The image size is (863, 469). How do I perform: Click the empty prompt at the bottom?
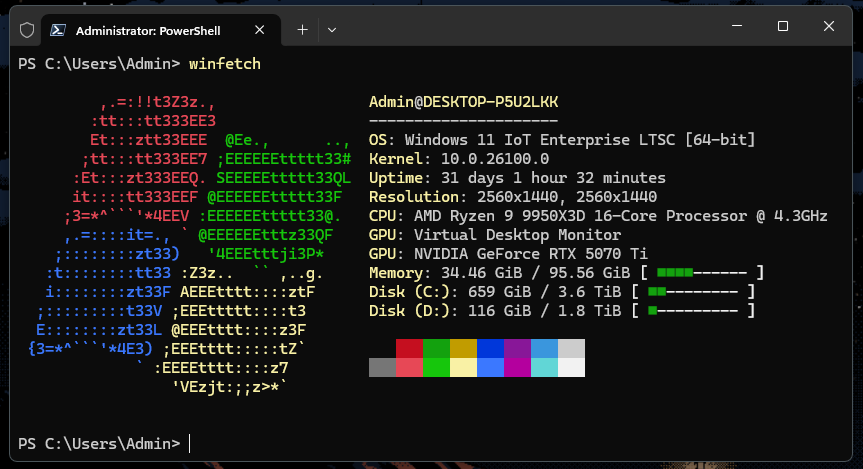(105, 444)
